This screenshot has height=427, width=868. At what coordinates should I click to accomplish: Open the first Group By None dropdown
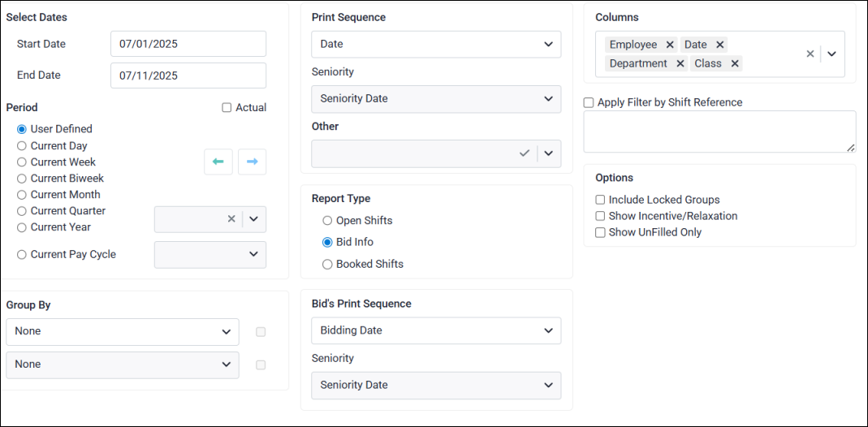(x=123, y=332)
